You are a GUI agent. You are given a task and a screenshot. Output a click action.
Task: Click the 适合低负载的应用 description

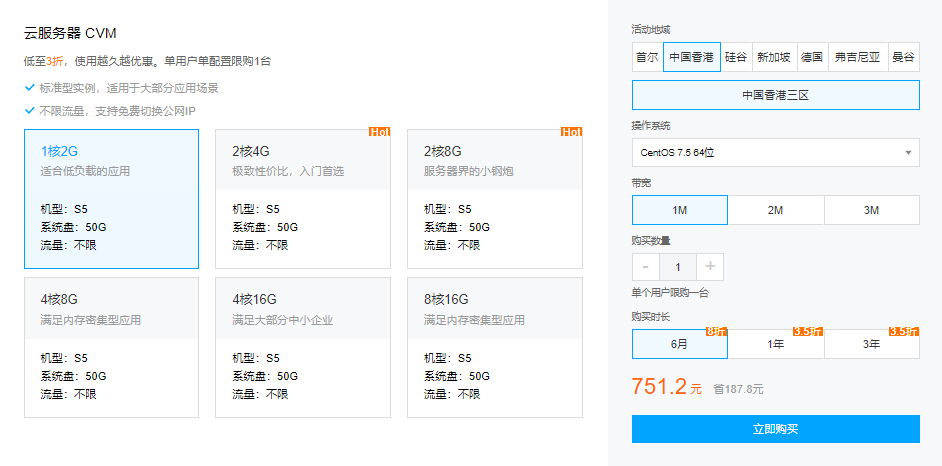point(85,171)
